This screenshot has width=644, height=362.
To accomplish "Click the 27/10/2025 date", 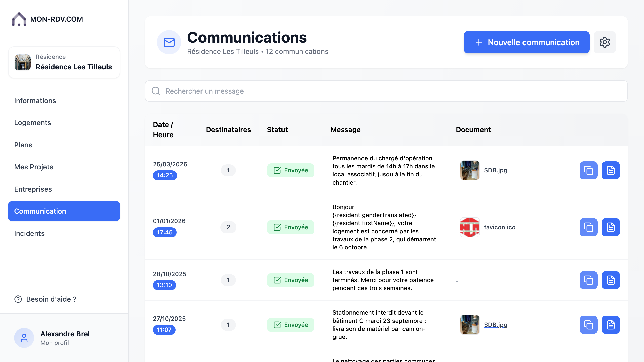I will (x=169, y=319).
